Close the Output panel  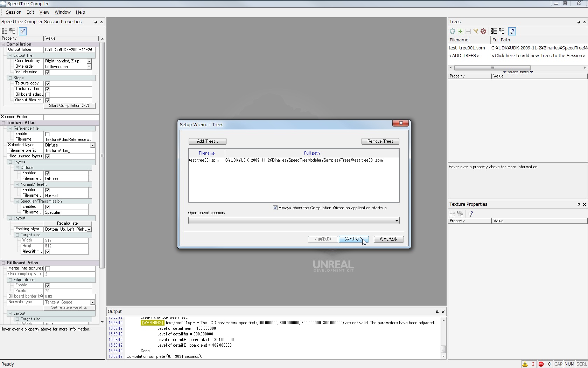(443, 312)
